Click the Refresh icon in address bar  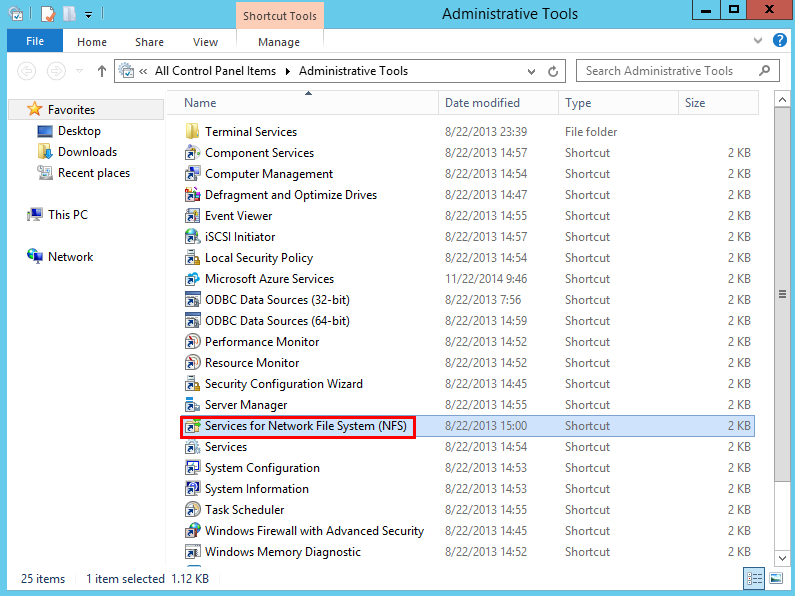553,71
